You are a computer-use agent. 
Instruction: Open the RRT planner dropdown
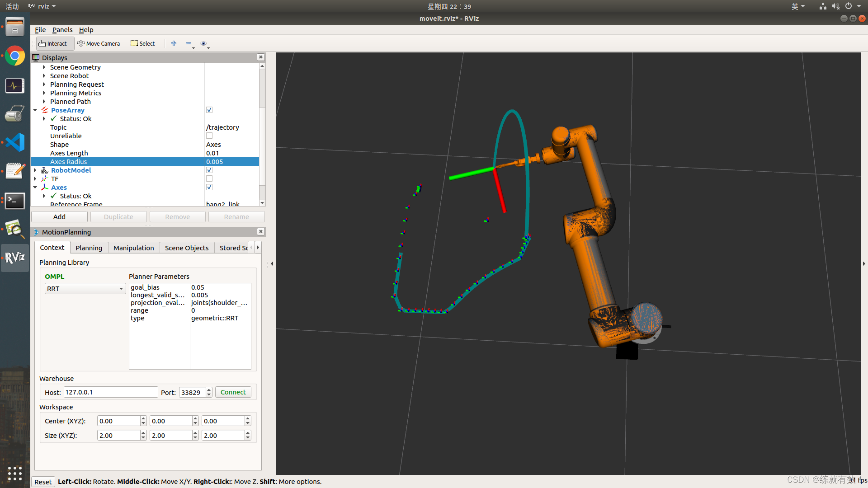[x=85, y=289]
